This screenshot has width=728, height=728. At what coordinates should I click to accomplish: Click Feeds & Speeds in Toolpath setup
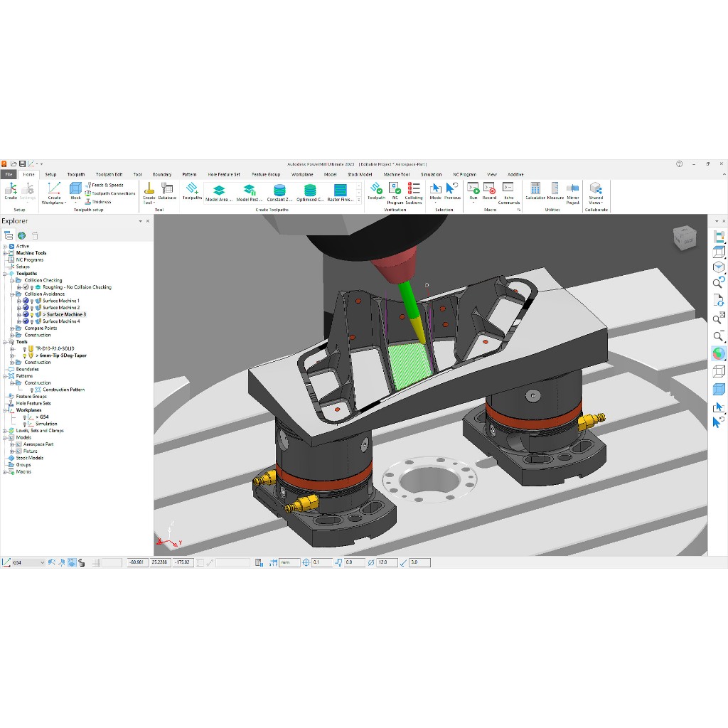click(x=107, y=185)
